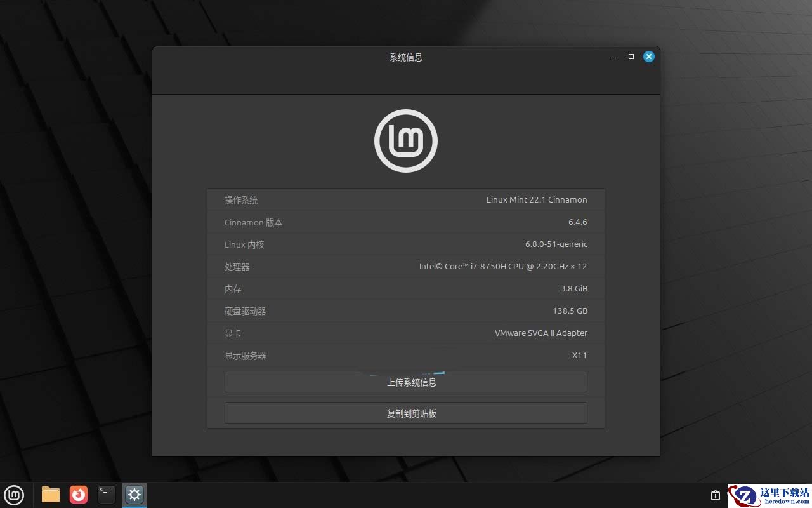Click the Cinnamon version value 6.4.6
The width and height of the screenshot is (812, 508).
[x=578, y=222]
